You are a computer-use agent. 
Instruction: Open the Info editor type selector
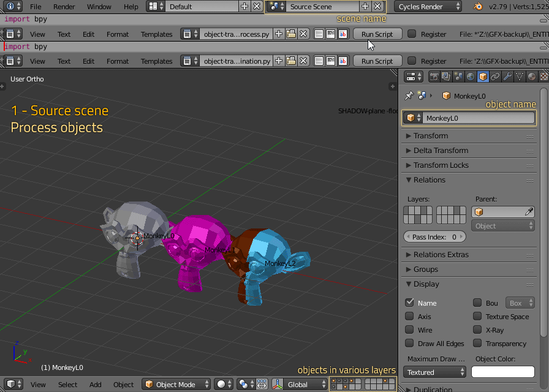click(x=13, y=6)
